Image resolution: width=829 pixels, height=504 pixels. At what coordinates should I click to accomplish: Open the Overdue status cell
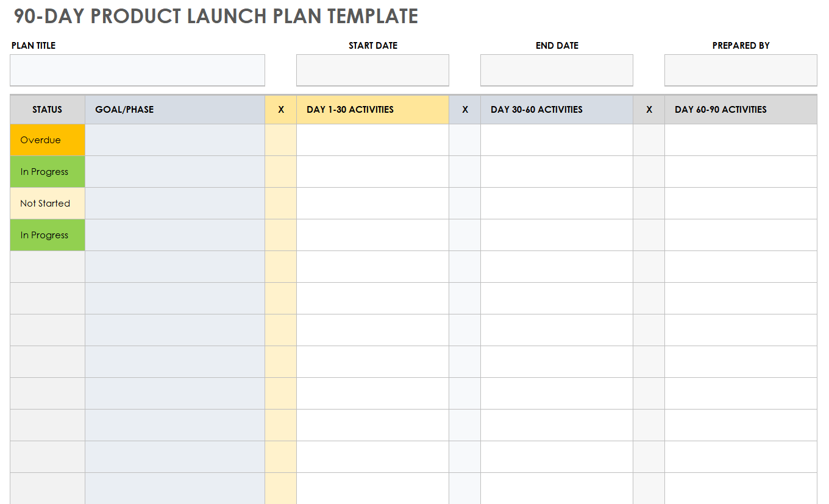point(48,140)
